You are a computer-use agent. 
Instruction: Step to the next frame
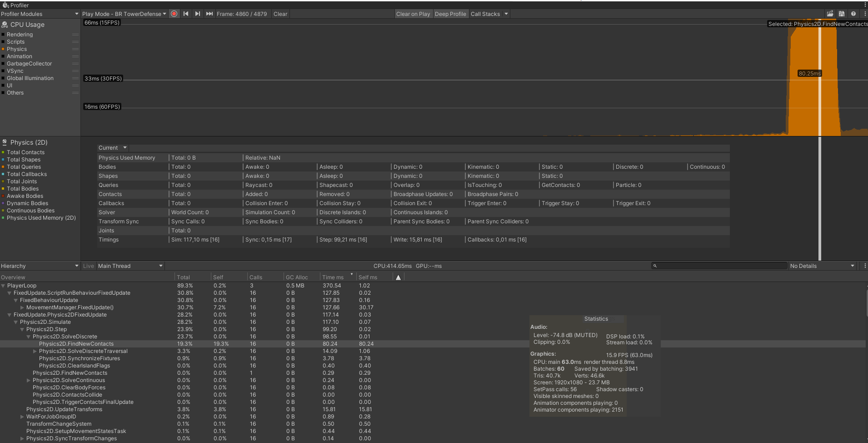click(198, 14)
